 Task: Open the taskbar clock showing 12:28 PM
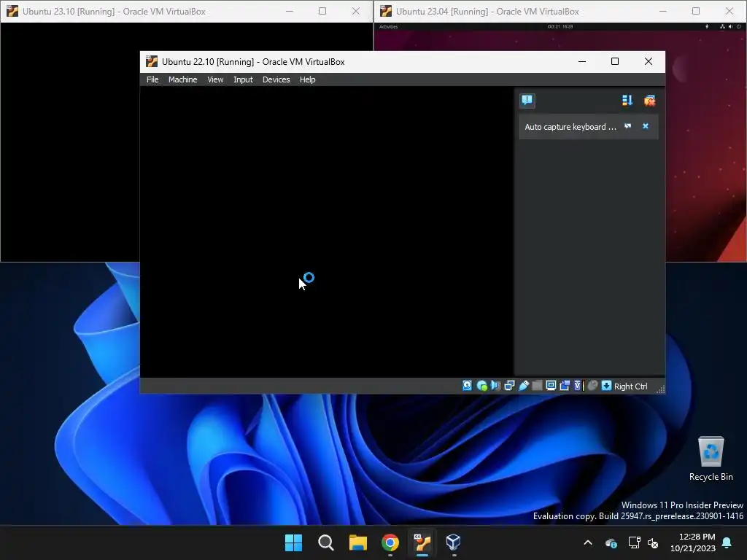693,542
